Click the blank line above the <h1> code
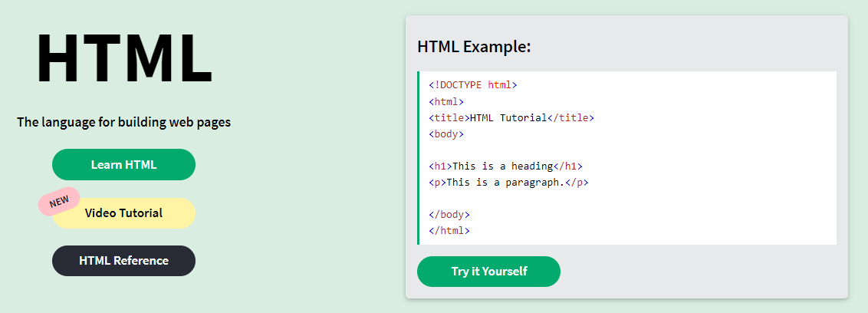Image resolution: width=868 pixels, height=313 pixels. pos(628,150)
